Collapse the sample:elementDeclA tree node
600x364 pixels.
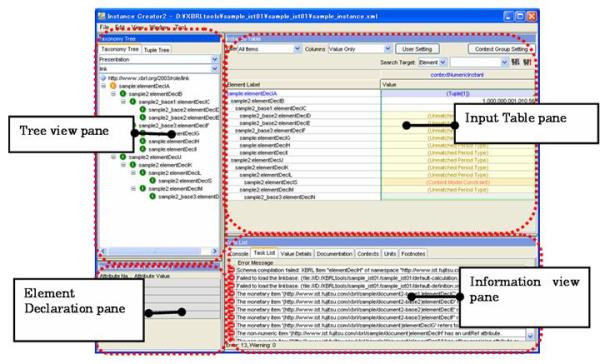pos(103,86)
